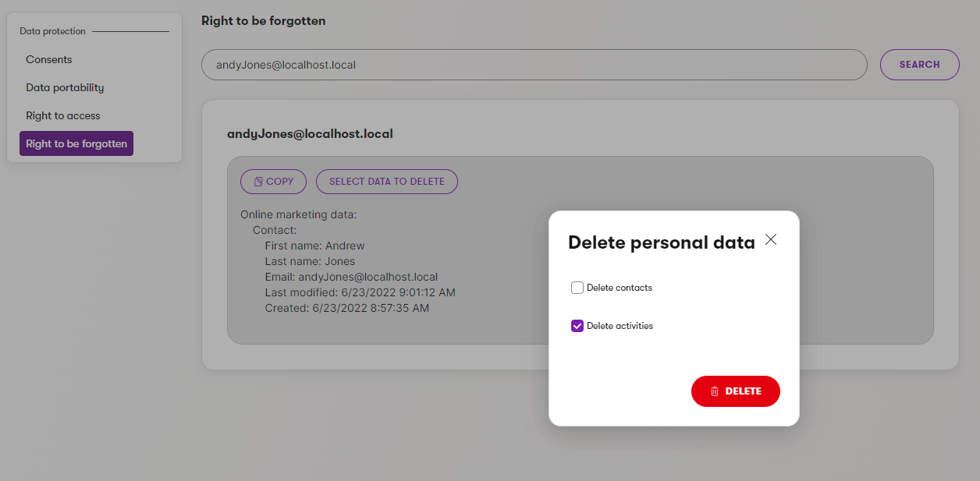Enable the Delete contacts checkbox
Screen dimensions: 980x481
pyautogui.click(x=577, y=288)
